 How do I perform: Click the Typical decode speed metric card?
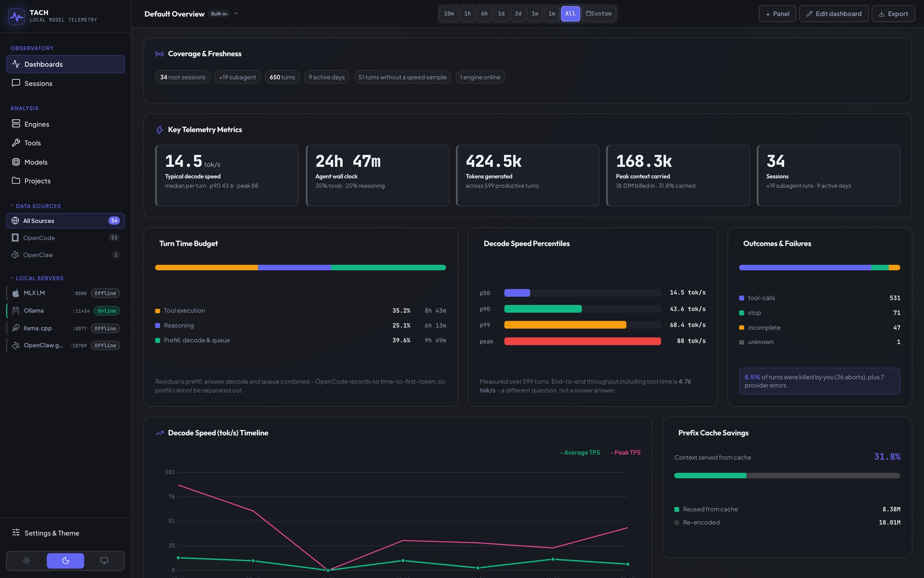[227, 176]
